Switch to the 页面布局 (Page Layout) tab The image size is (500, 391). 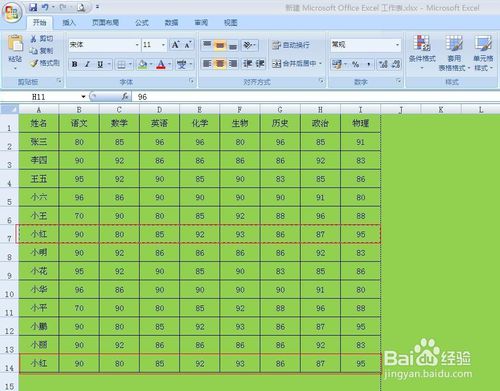pyautogui.click(x=105, y=23)
